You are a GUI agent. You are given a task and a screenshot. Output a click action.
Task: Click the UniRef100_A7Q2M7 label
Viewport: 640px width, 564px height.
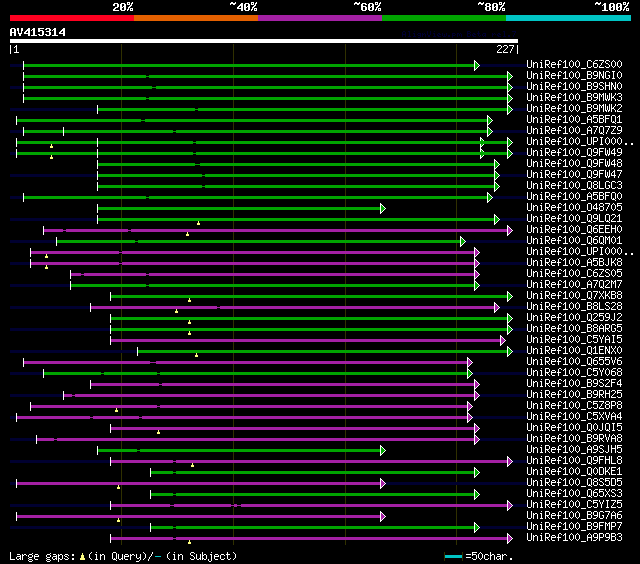pos(574,284)
